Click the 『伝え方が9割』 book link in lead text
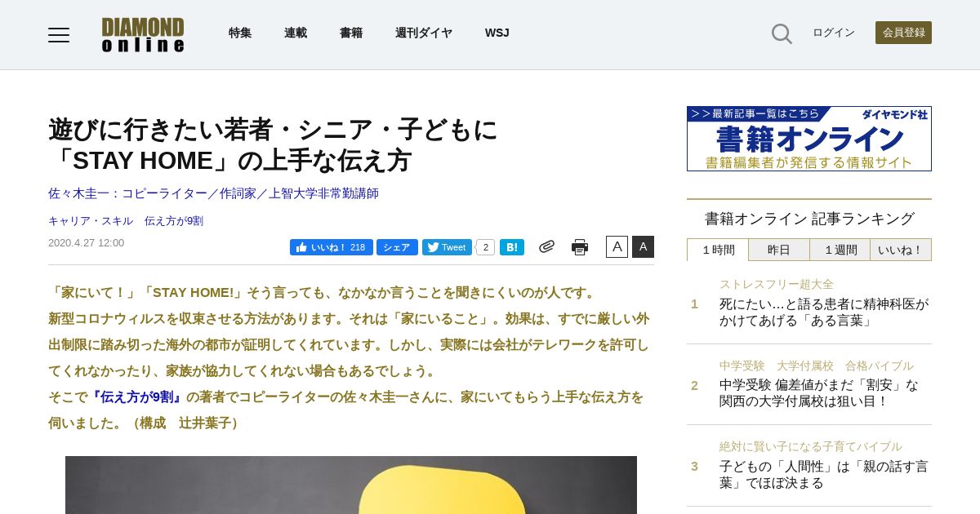Viewport: 980px width, 514px height. point(136,397)
